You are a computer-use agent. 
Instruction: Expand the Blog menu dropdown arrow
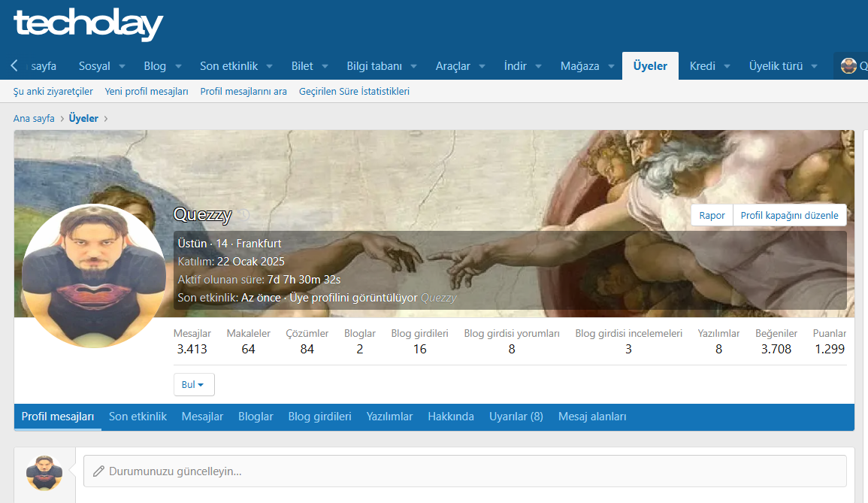178,66
